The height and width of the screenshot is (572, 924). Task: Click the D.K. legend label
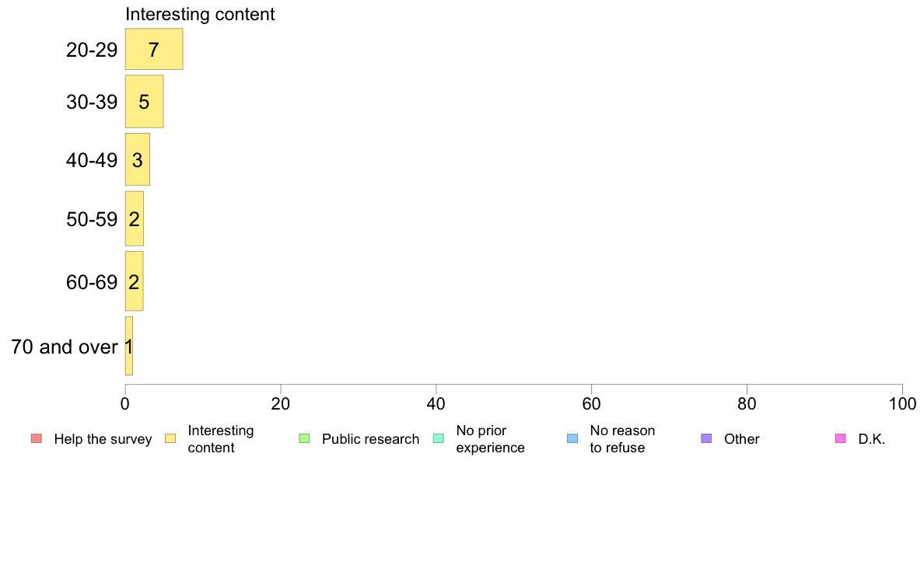point(872,439)
